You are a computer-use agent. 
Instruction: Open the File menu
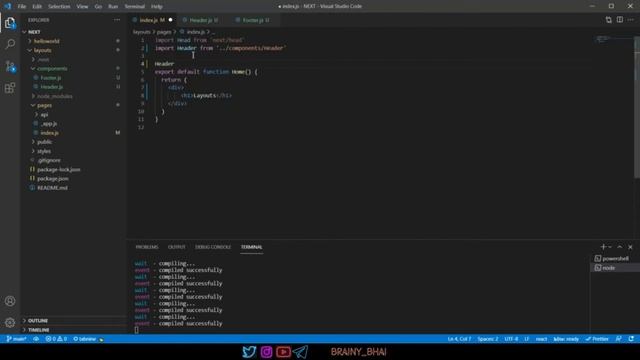(x=22, y=7)
